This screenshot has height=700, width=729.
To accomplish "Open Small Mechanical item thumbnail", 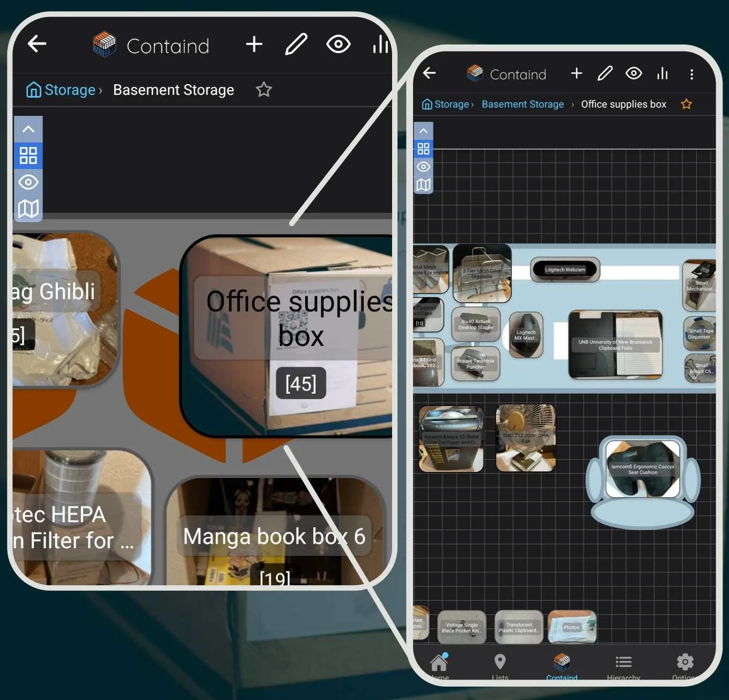I will 699,285.
